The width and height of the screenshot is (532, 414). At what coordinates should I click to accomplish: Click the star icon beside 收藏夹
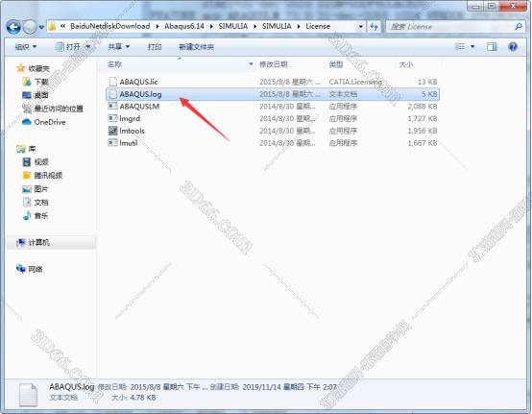(21, 68)
